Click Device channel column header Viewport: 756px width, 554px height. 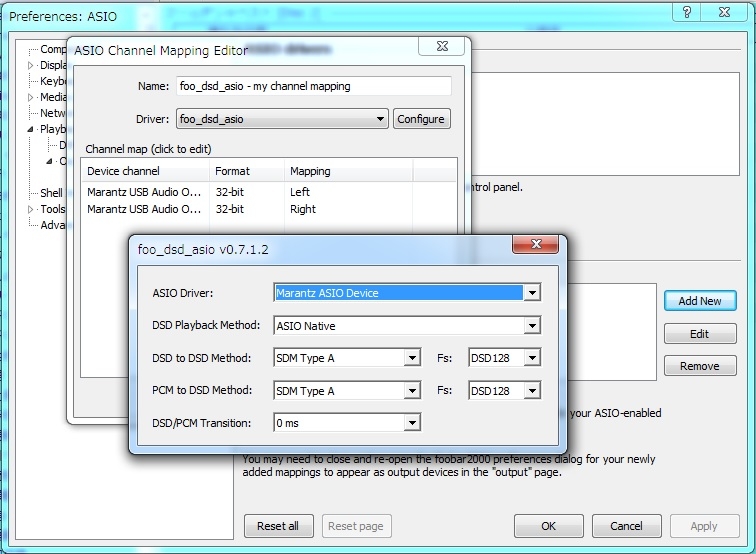click(146, 171)
